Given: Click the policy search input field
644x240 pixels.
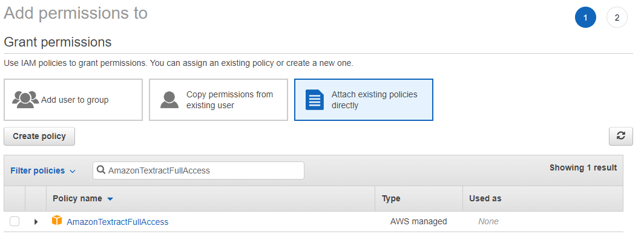Looking at the screenshot, I should pos(199,170).
